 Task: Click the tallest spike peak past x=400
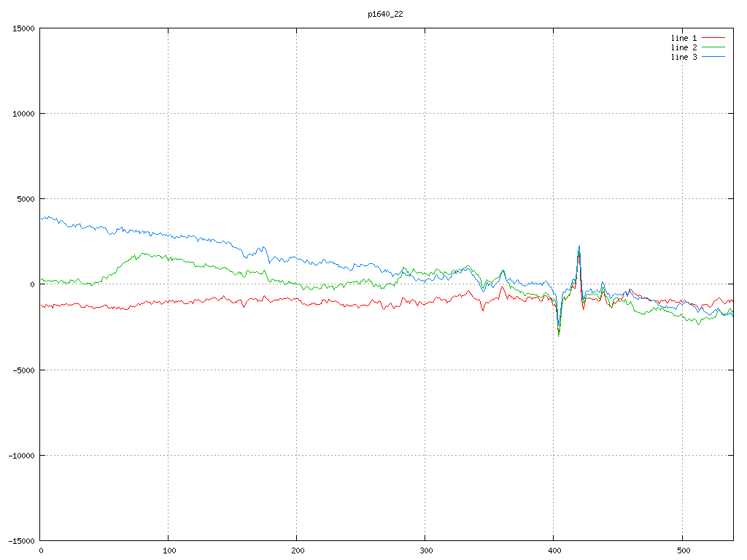579,246
